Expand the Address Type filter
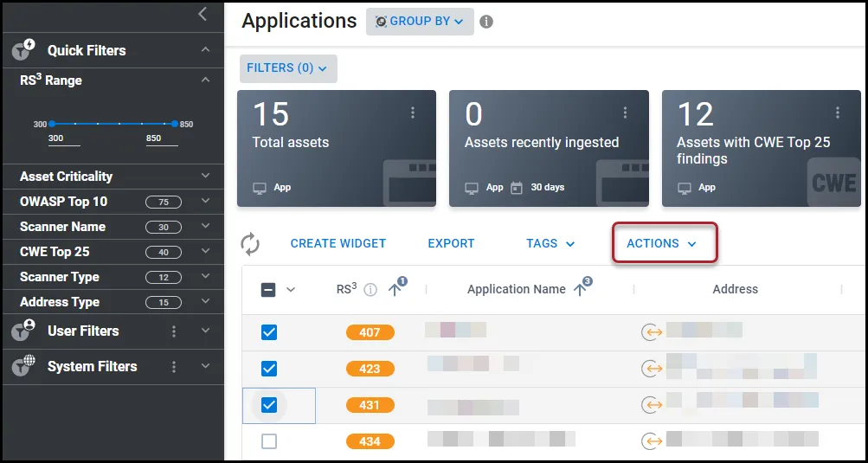This screenshot has height=463, width=868. [x=205, y=301]
